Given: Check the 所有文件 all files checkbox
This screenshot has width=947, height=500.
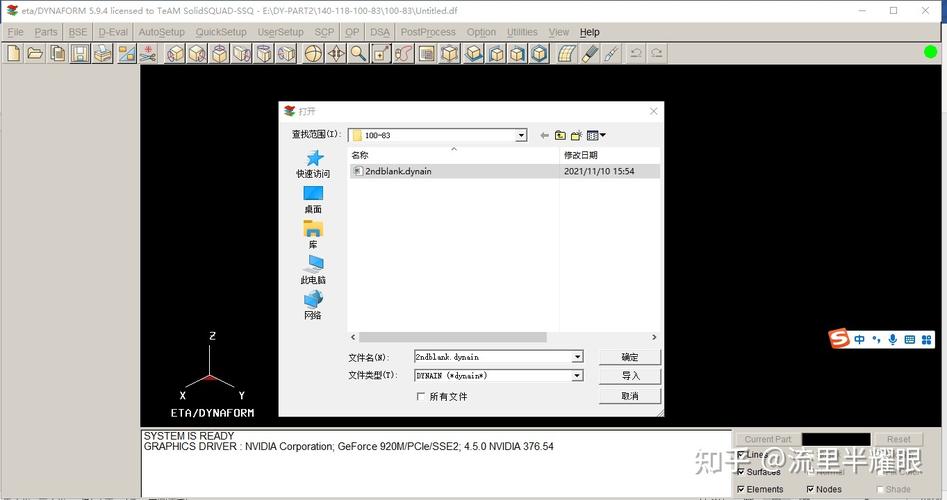Looking at the screenshot, I should [x=420, y=397].
